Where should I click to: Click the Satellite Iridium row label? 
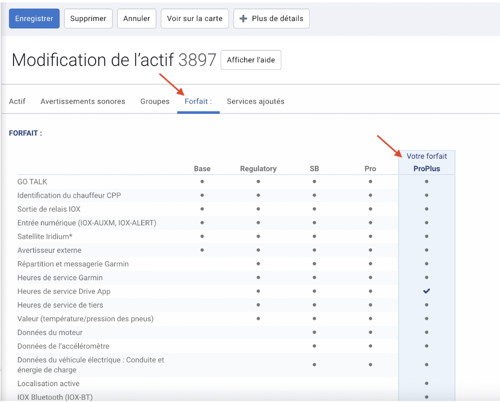[x=45, y=236]
